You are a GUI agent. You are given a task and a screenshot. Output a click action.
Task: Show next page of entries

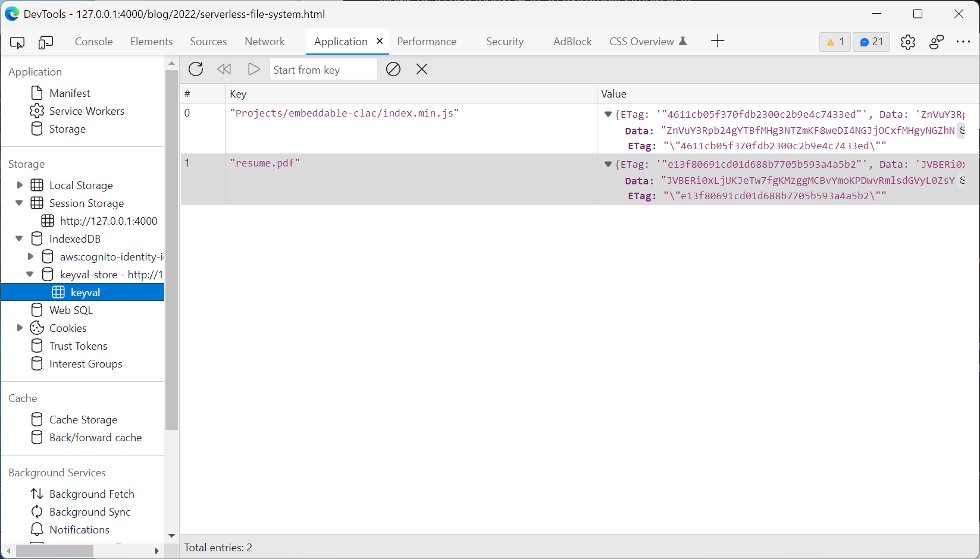(x=253, y=69)
